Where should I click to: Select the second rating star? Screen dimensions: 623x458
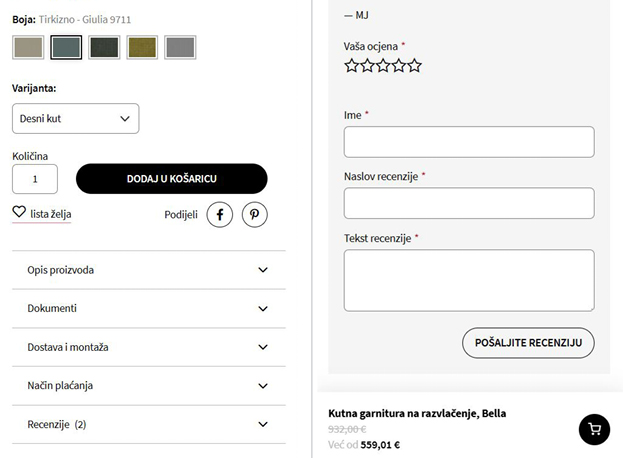click(x=367, y=66)
